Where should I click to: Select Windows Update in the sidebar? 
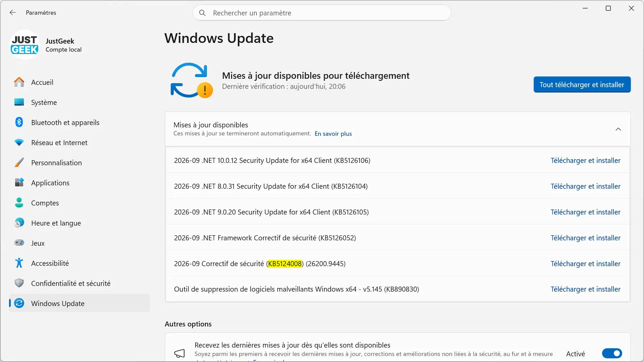pos(79,303)
